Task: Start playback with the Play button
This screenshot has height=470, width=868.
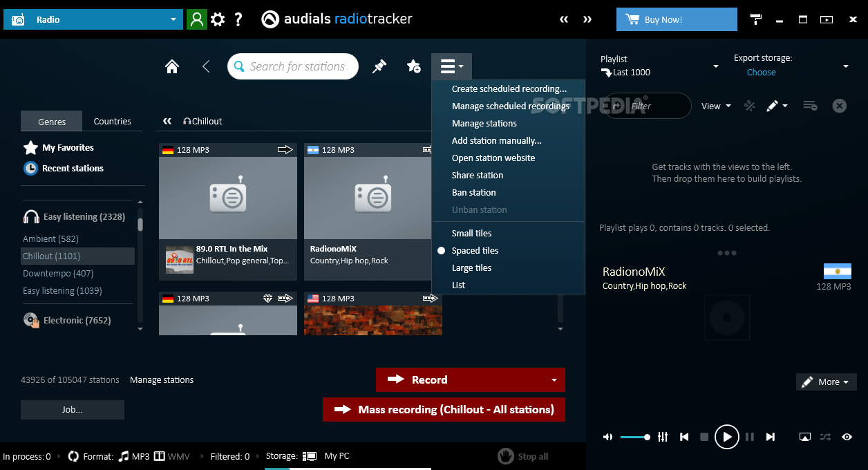Action: pos(726,437)
